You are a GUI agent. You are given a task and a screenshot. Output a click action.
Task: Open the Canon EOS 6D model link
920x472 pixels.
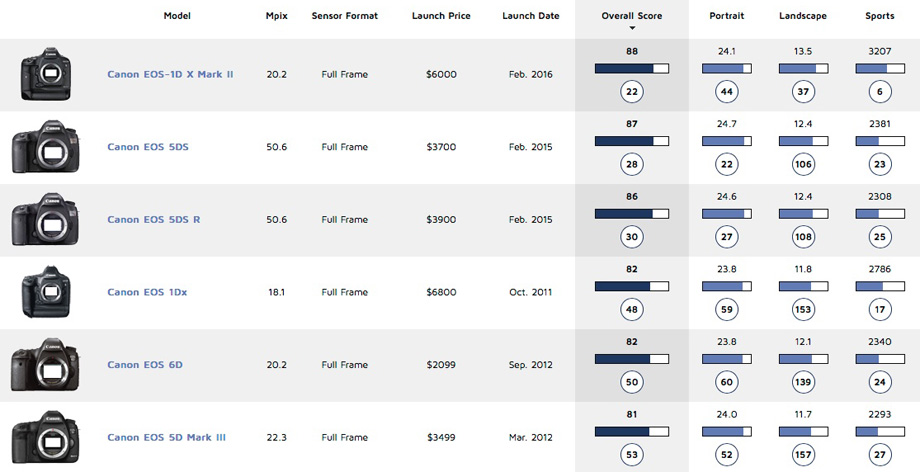(145, 365)
